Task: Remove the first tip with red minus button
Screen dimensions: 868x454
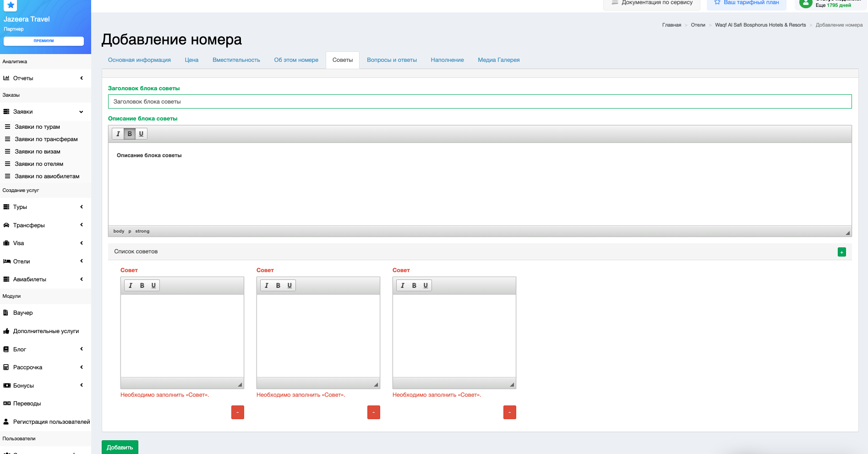Action: [x=237, y=412]
